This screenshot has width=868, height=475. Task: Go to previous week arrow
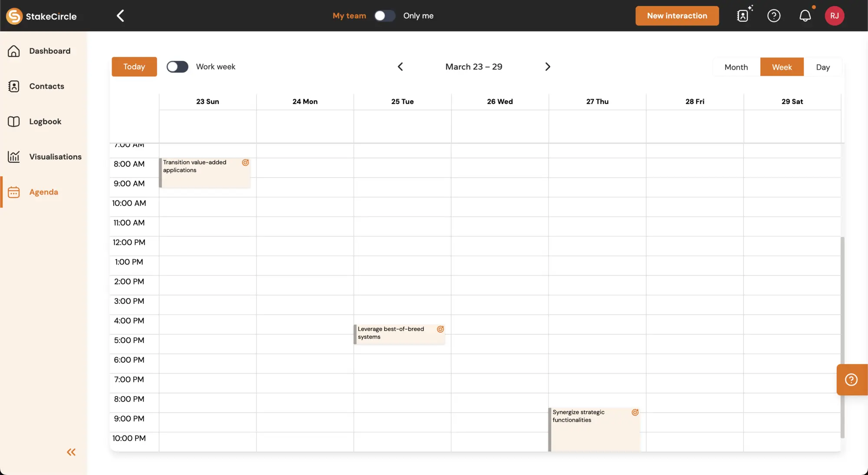[x=400, y=67]
